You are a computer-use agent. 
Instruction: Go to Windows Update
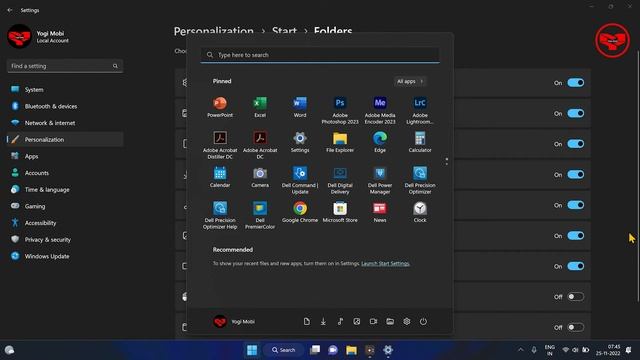tap(65, 256)
